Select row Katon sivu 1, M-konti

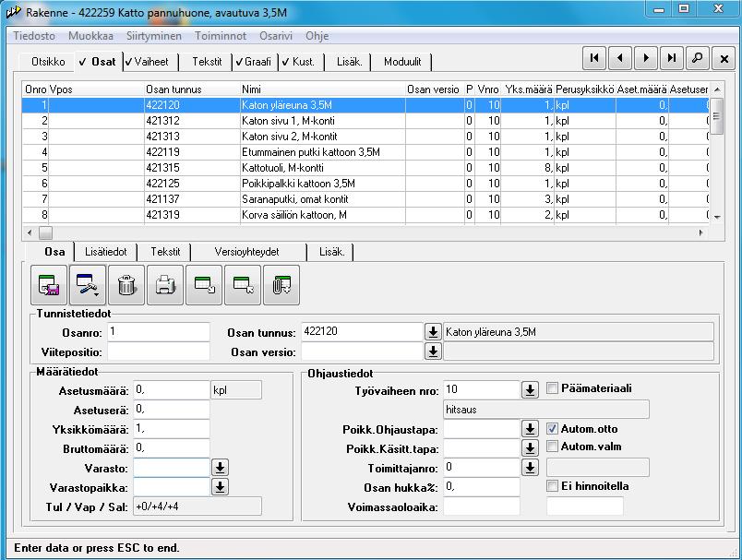point(365,121)
